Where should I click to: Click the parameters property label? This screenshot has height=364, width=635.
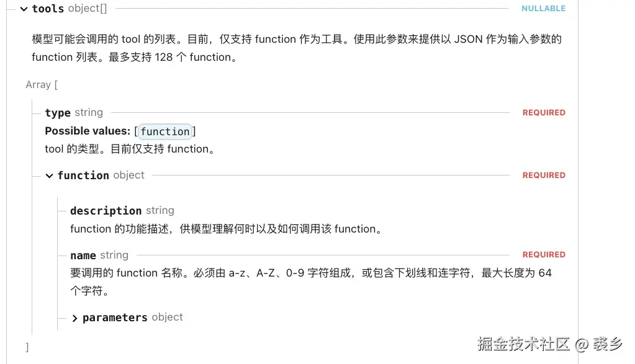[115, 317]
